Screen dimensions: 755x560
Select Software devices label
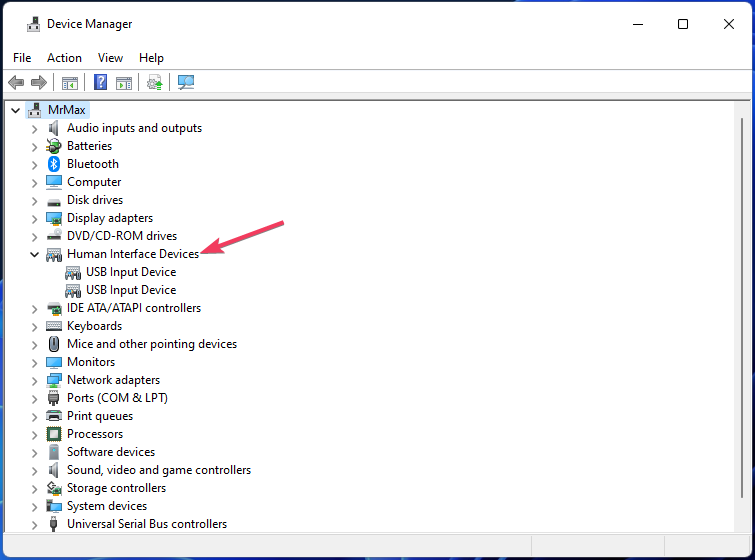(111, 452)
